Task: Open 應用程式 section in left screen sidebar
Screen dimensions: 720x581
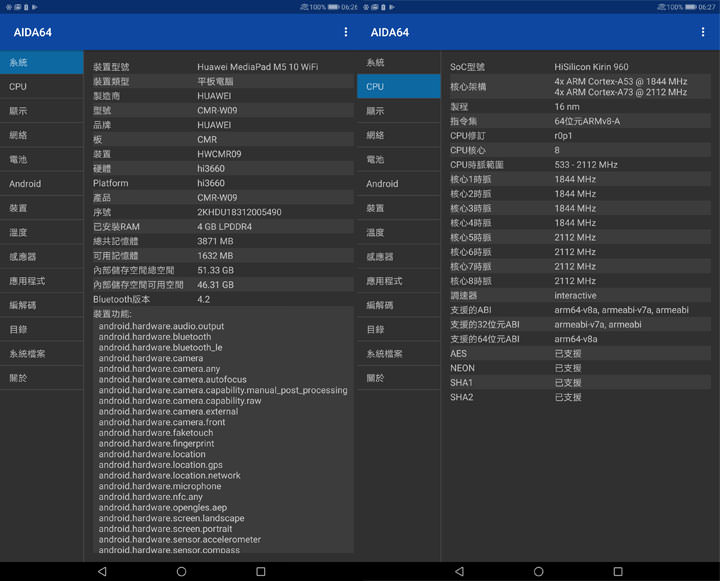Action: (x=42, y=281)
